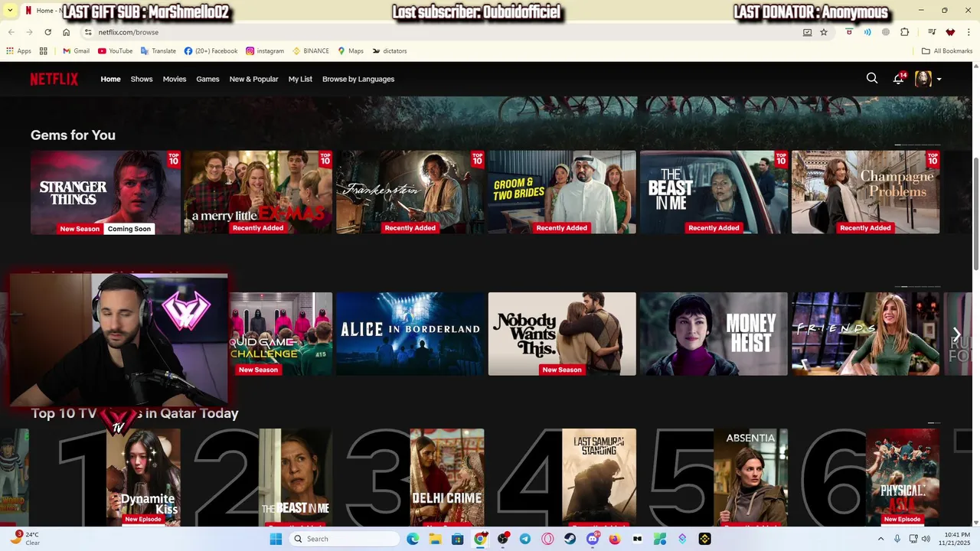Screen dimensions: 980x551
Task: Reload the page with the refresh icon
Action: pyautogui.click(x=47, y=32)
